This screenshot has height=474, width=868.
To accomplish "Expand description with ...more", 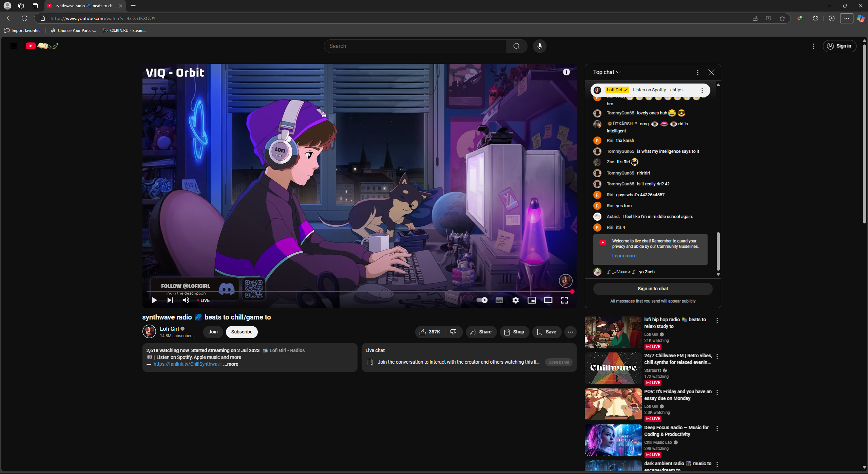I will (231, 364).
